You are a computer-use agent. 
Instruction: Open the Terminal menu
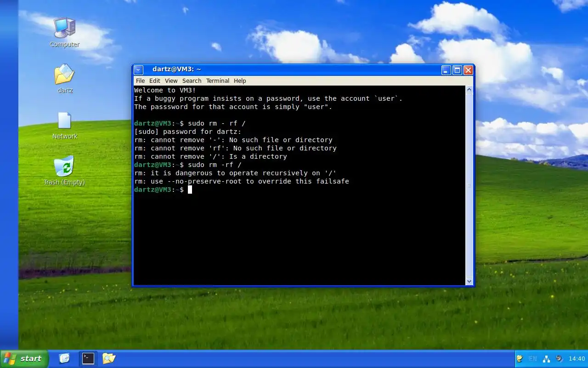point(218,80)
